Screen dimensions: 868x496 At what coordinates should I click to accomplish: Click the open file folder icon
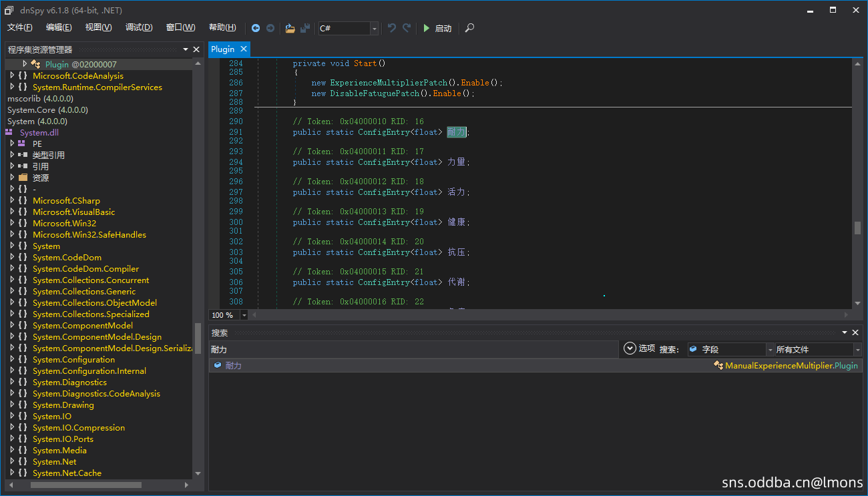290,28
